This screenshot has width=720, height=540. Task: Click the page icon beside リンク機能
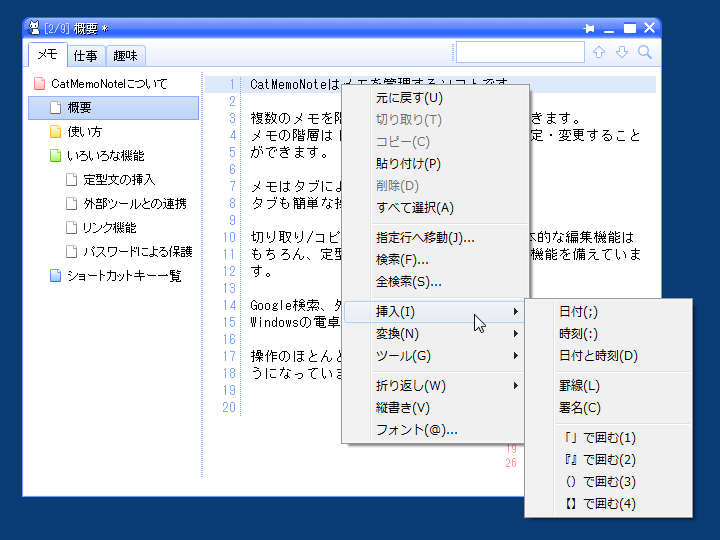[x=71, y=227]
